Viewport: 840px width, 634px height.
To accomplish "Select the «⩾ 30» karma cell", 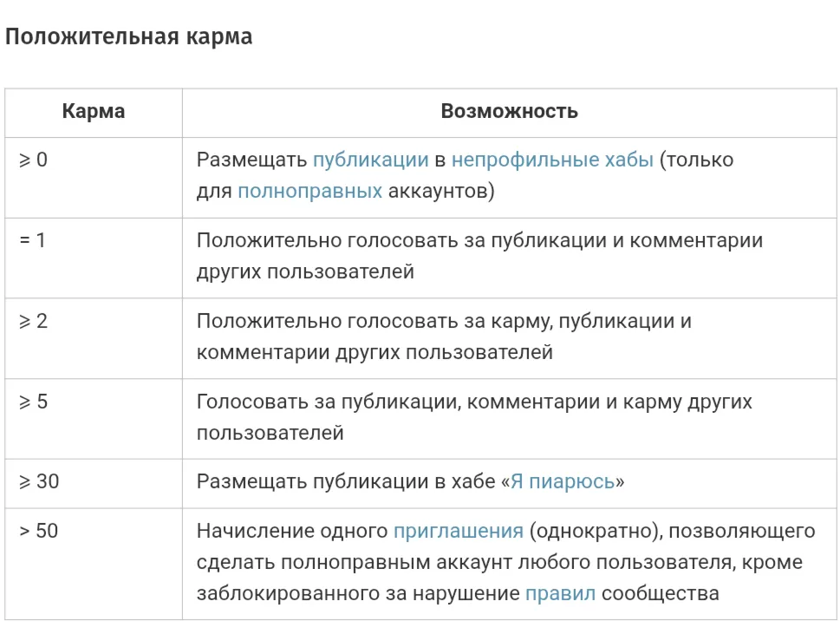I will pos(39,481).
